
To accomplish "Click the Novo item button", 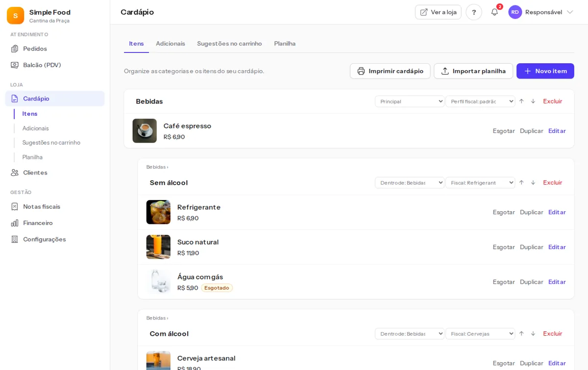I will pos(545,71).
